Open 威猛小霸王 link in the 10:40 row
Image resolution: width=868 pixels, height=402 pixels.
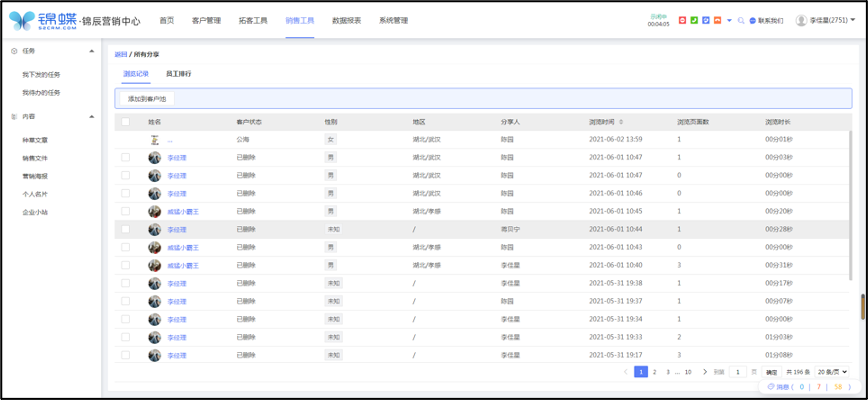pyautogui.click(x=183, y=265)
